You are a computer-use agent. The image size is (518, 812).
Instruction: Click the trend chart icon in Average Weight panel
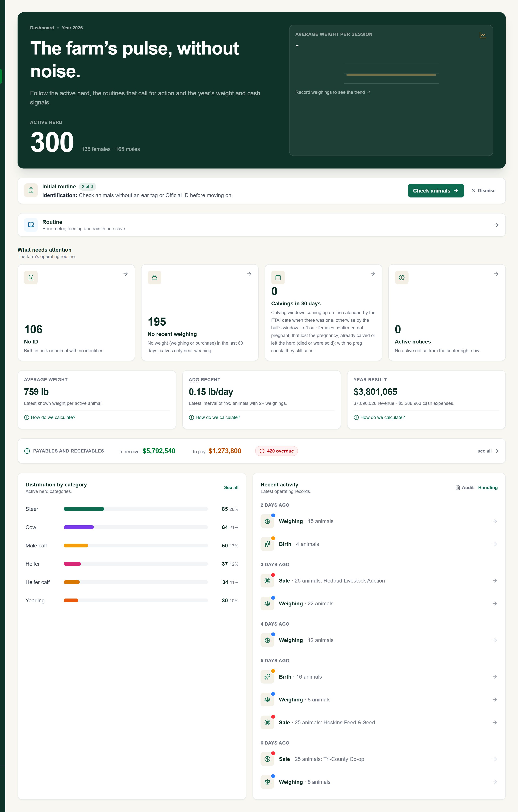click(483, 35)
